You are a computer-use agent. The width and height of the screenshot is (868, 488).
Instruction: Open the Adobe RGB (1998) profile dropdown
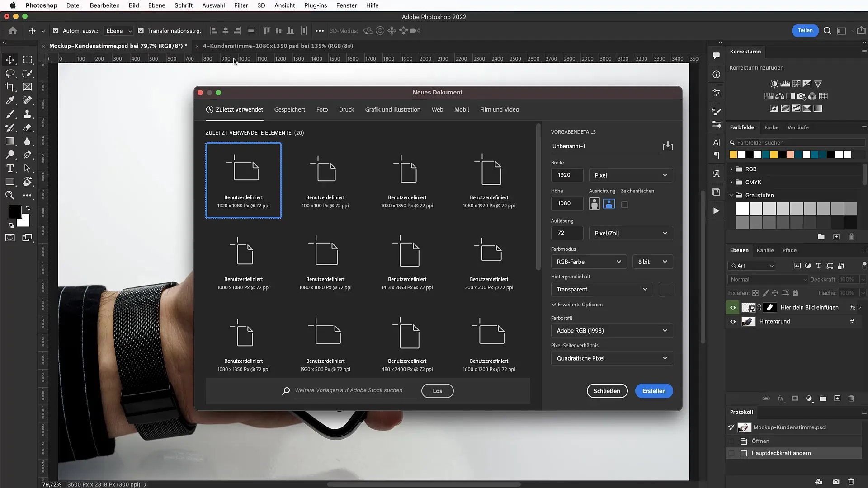(x=612, y=331)
